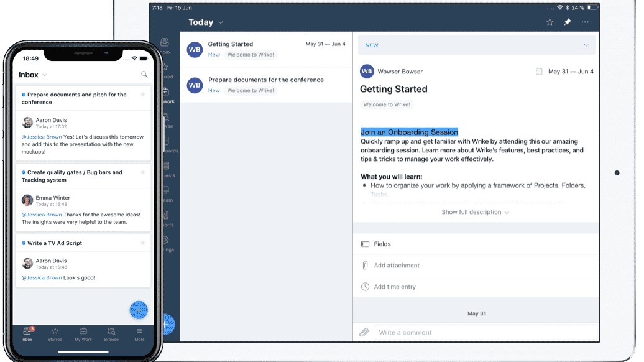Screen dimensions: 644x362
Task: Click the paperclip icon beside comment box
Action: coord(364,332)
